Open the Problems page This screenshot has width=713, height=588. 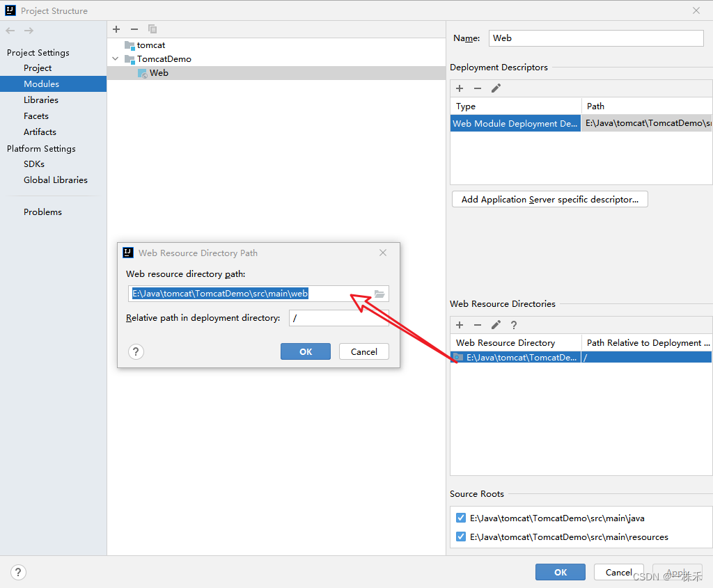[x=42, y=212]
